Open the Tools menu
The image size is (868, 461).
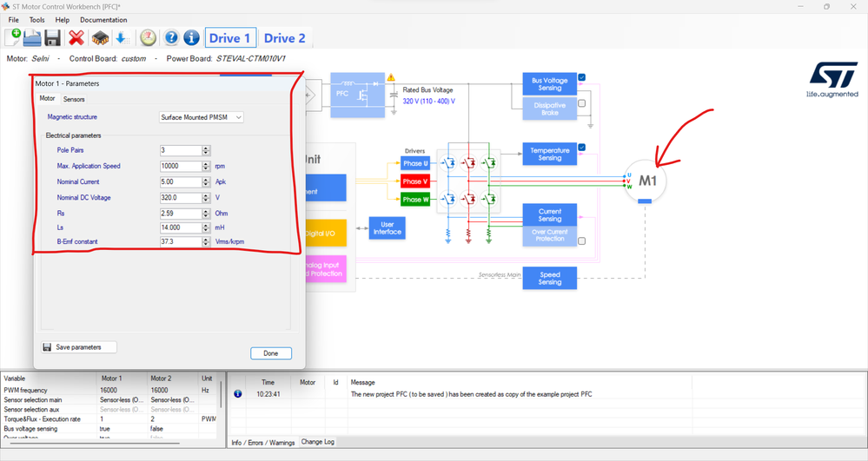click(37, 20)
